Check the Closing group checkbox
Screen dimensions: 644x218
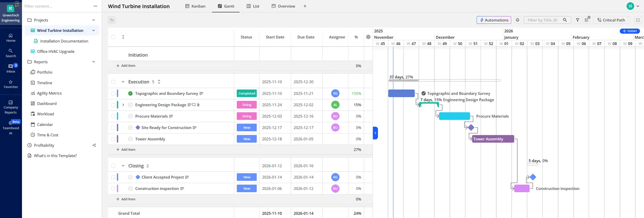pyautogui.click(x=113, y=166)
